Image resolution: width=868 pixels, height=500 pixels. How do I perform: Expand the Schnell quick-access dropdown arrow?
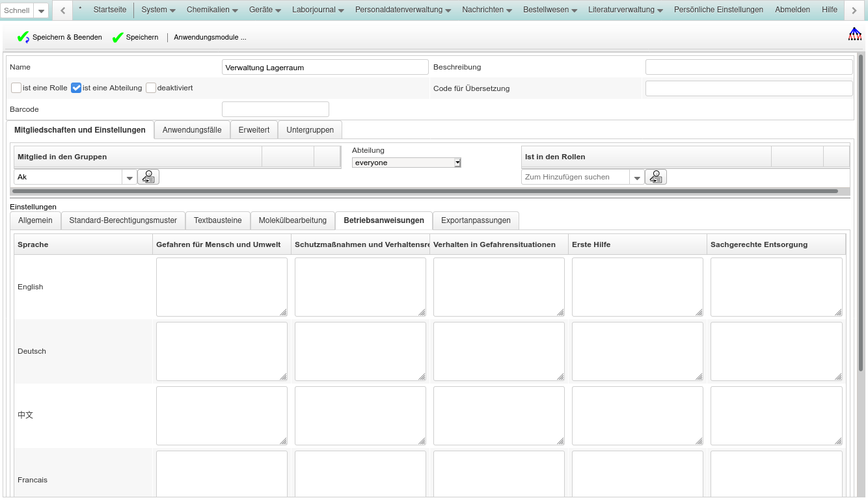[42, 11]
